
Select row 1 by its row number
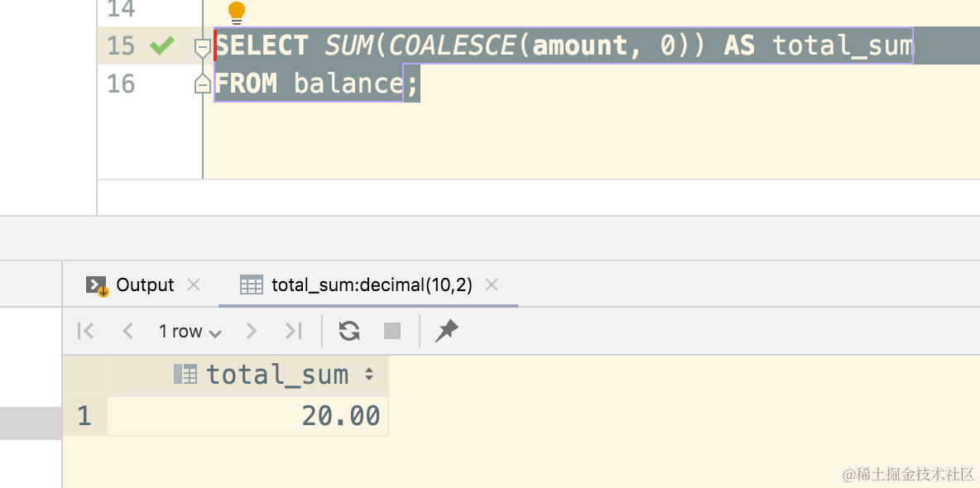click(x=84, y=416)
